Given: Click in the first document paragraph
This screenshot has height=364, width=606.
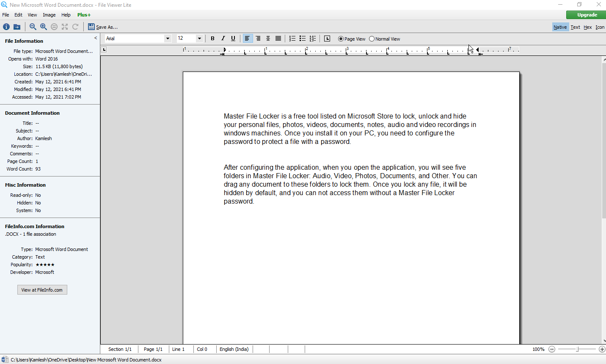Looking at the screenshot, I should (350, 129).
